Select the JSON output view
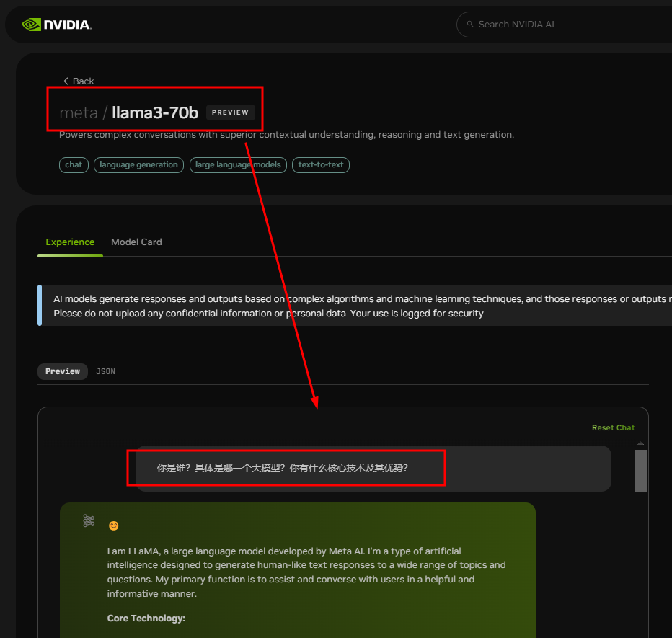The height and width of the screenshot is (638, 672). (x=105, y=371)
